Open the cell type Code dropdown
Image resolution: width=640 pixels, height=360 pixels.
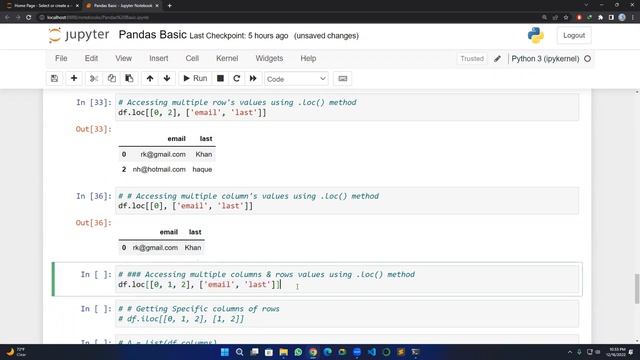pos(296,79)
